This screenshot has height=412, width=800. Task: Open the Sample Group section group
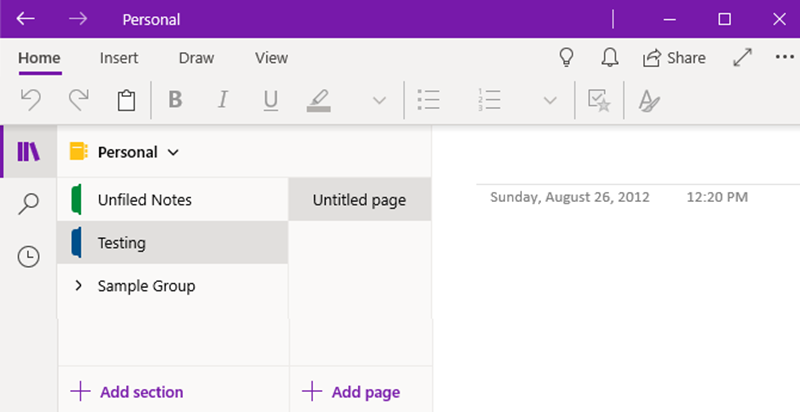pyautogui.click(x=173, y=286)
